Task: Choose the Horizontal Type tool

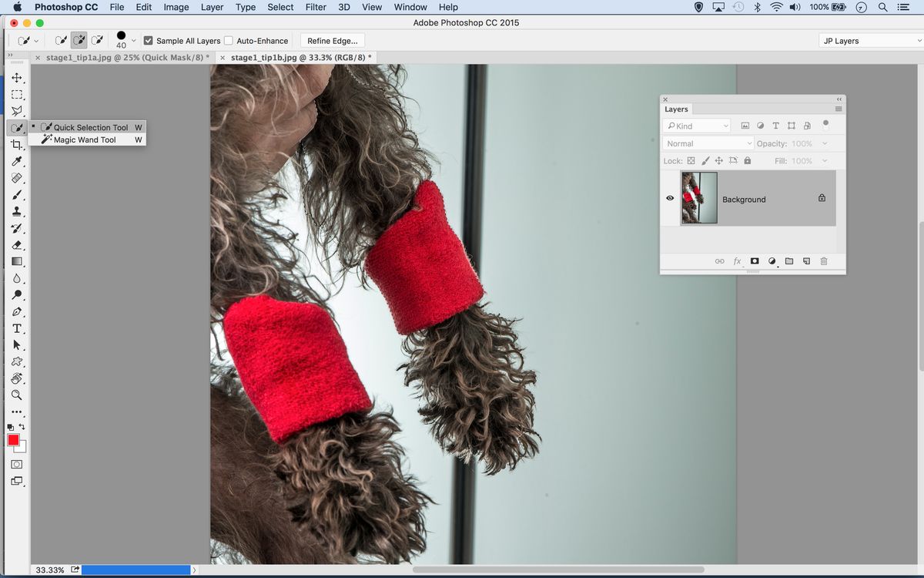Action: 17,328
